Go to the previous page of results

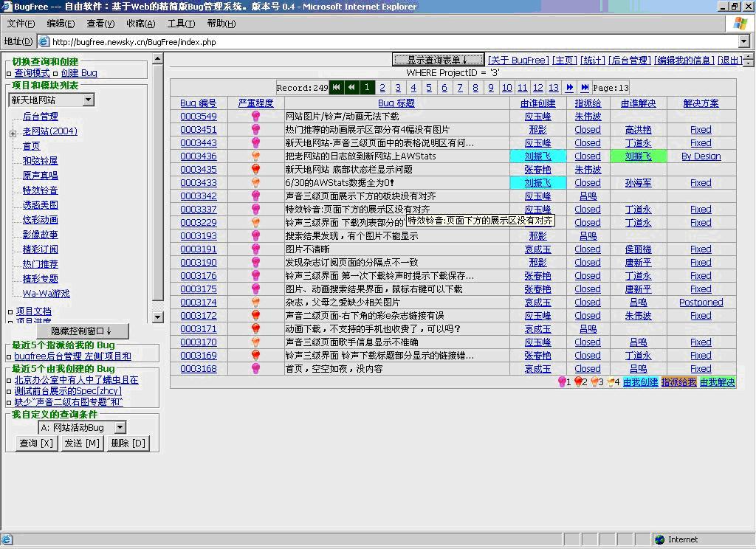(x=351, y=88)
